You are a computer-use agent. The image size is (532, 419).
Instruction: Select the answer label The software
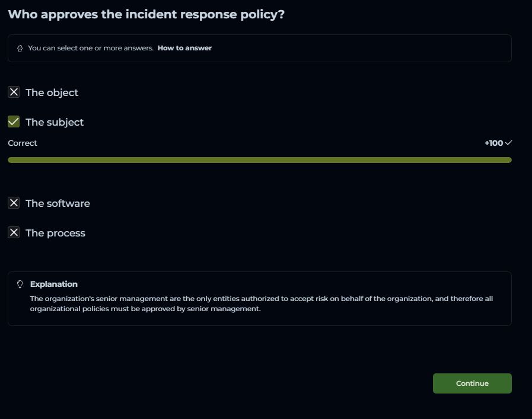(58, 203)
